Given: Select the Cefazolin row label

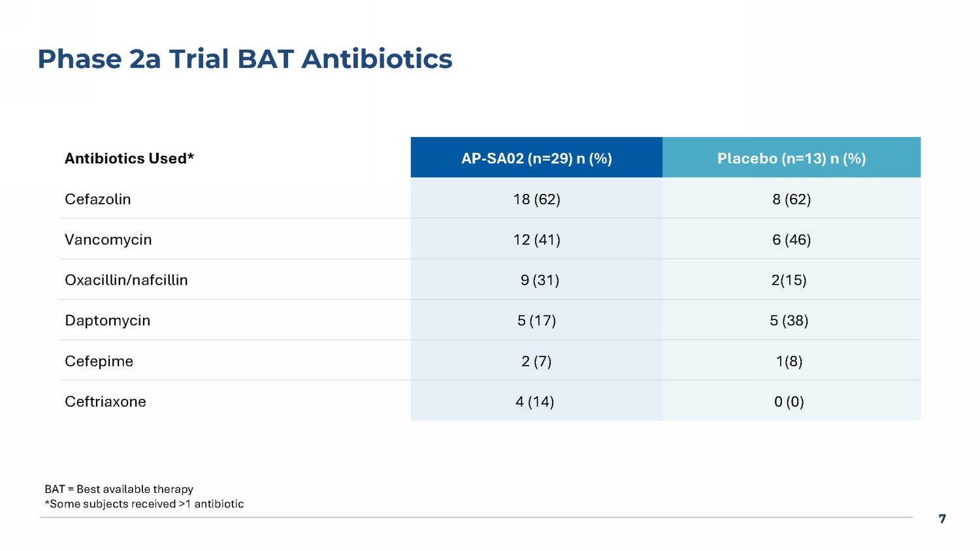Looking at the screenshot, I should point(98,199).
